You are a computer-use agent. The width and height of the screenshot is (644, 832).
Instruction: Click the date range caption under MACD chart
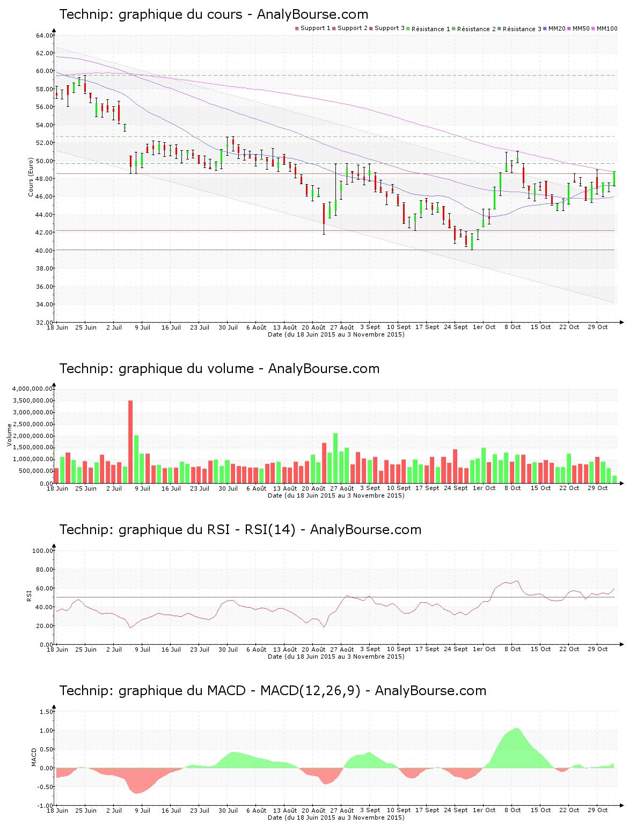[336, 818]
